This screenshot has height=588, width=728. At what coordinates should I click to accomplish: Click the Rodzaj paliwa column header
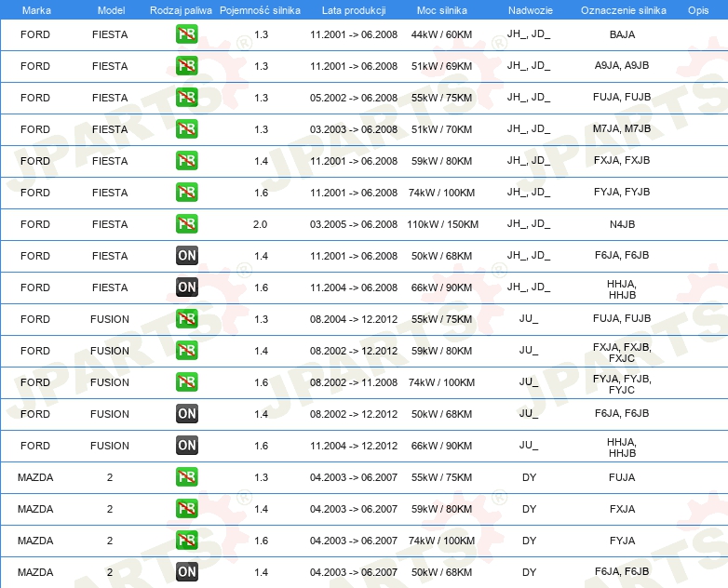click(181, 10)
